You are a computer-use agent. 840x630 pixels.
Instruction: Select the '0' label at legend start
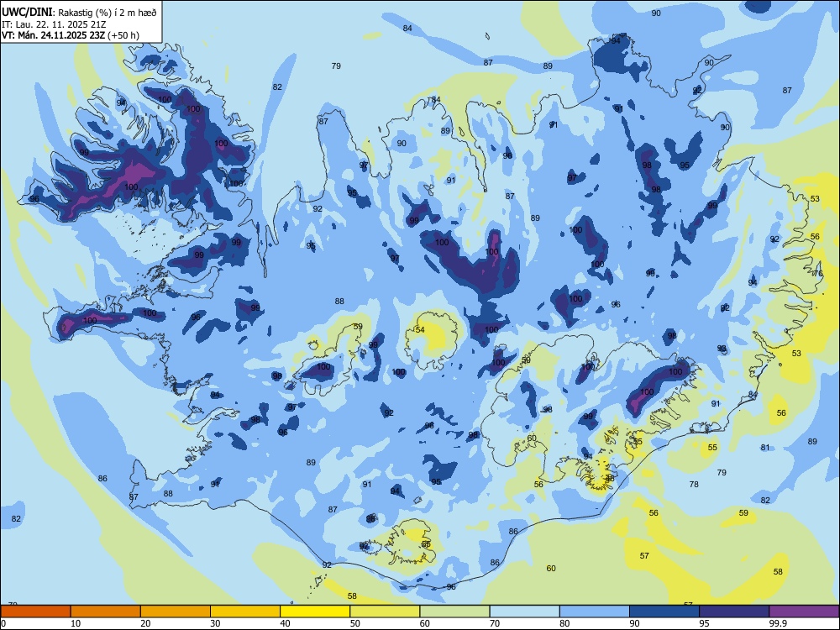pos(3,623)
